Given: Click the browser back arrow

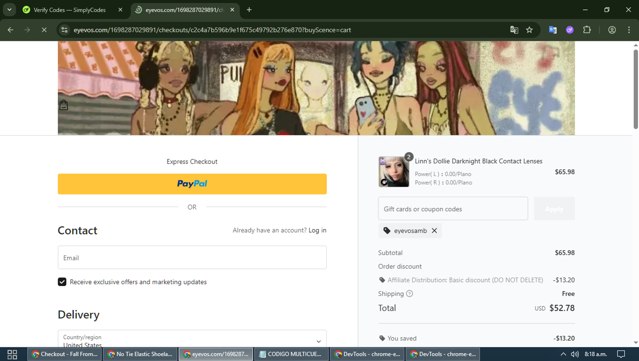Looking at the screenshot, I should coord(11,30).
